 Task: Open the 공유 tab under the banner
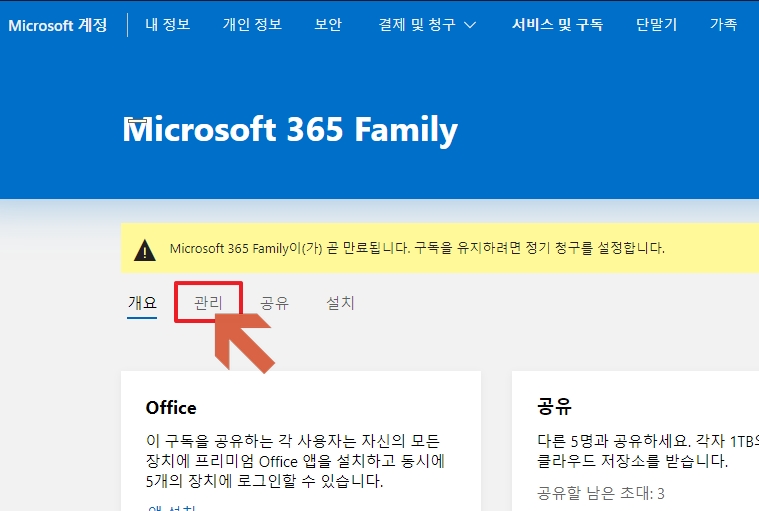(274, 303)
